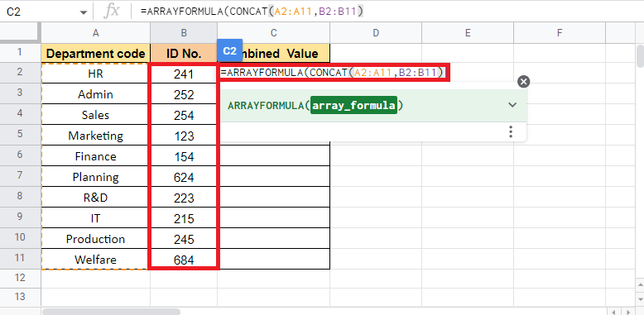Select cell with ID 624
Screen dimensions: 644x315
pyautogui.click(x=184, y=177)
